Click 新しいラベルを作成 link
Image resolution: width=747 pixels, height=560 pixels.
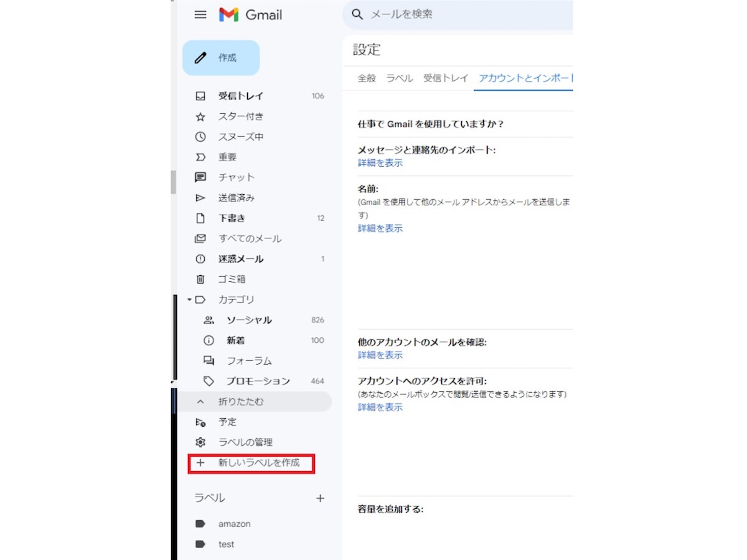pos(259,463)
